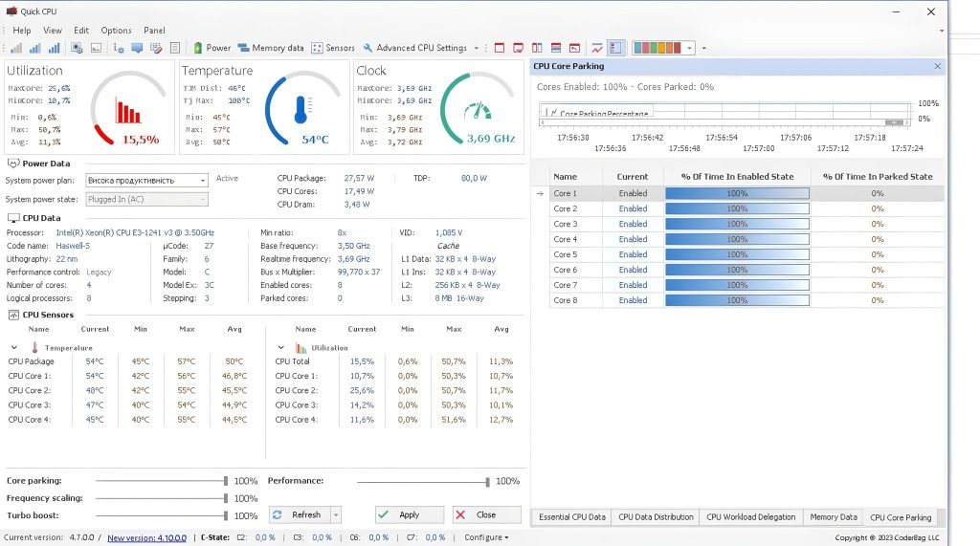Click the screenshot-with-gear toolbar icon

pyautogui.click(x=77, y=48)
